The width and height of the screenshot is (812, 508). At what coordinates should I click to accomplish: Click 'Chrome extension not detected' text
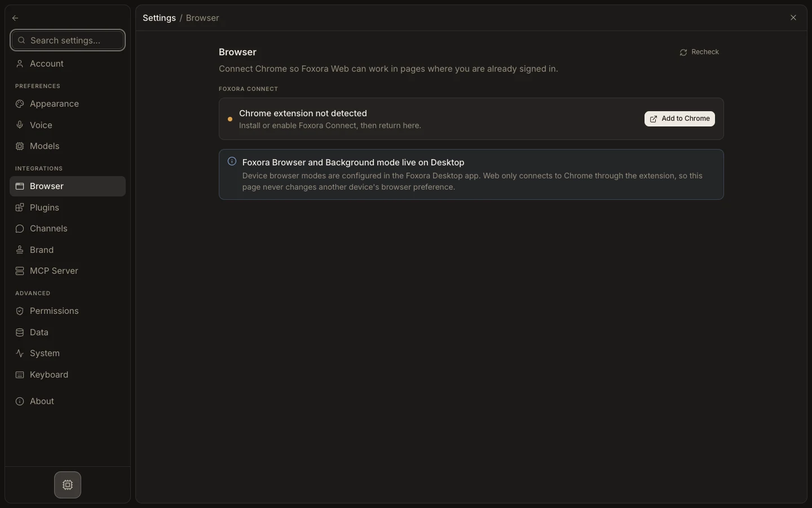coord(303,113)
